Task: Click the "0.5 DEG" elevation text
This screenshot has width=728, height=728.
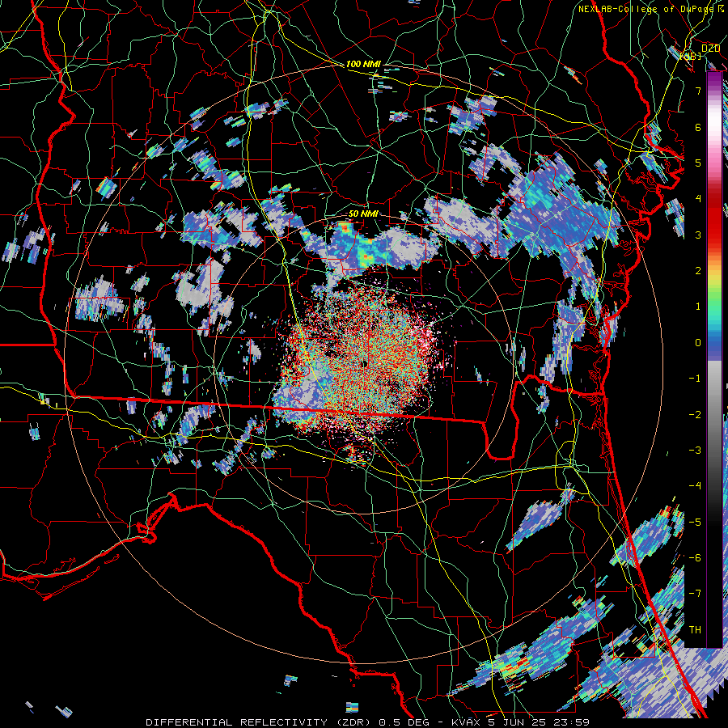Action: coord(403,722)
